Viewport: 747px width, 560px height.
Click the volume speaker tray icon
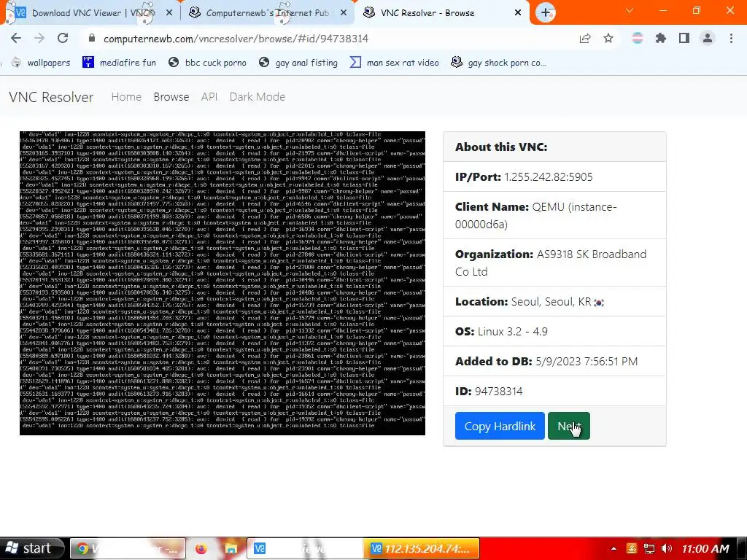coord(667,548)
